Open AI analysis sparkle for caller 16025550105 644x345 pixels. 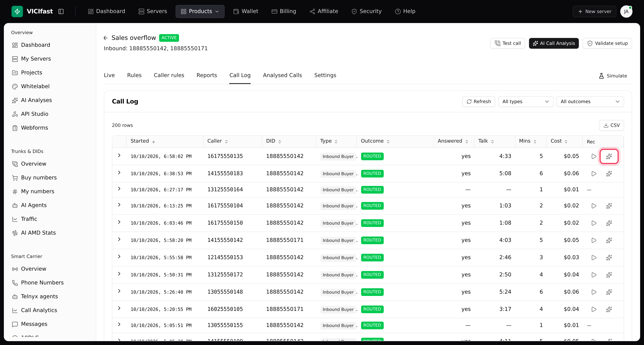(x=609, y=309)
